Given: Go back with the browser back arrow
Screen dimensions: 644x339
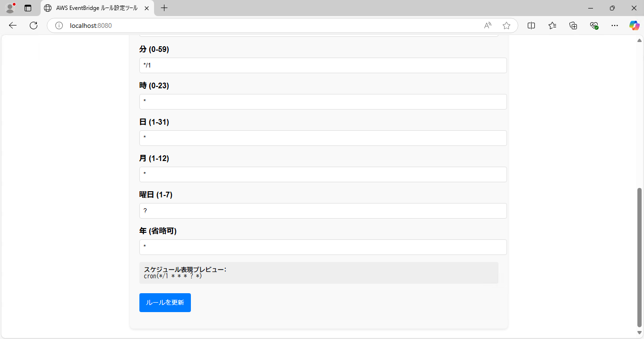Looking at the screenshot, I should click(13, 25).
